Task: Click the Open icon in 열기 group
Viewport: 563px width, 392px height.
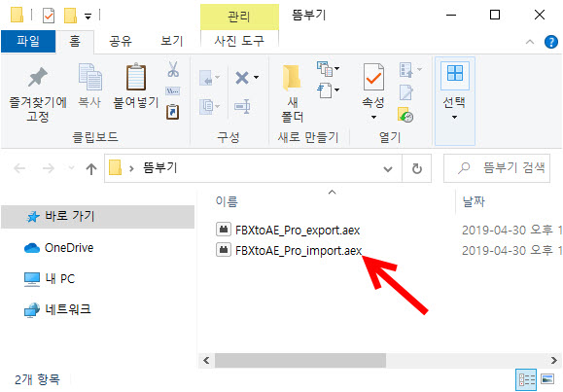Action: (406, 69)
